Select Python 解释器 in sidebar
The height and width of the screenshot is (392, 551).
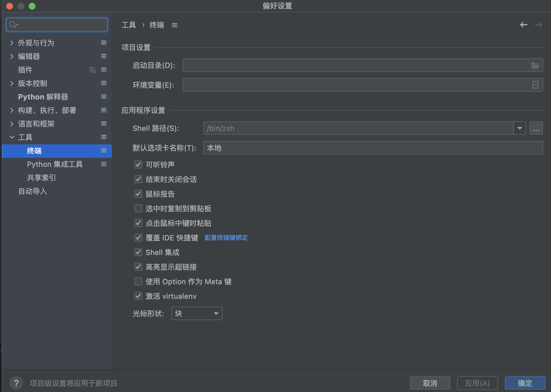coord(43,97)
